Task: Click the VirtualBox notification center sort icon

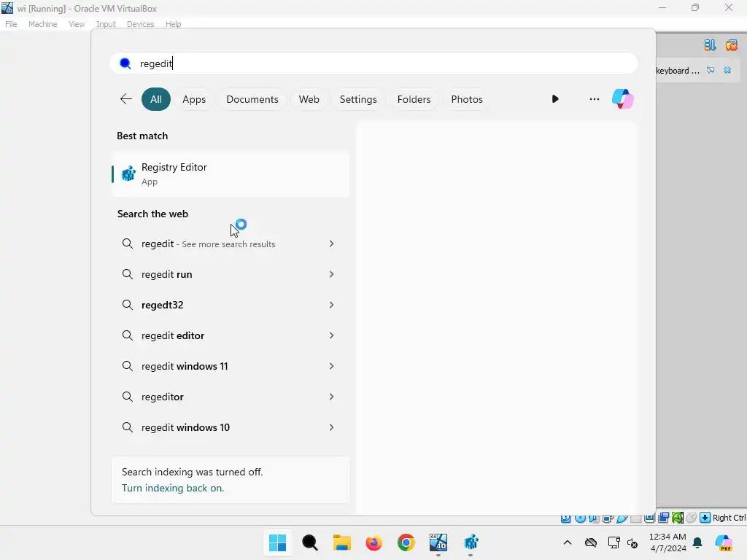Action: tap(710, 44)
